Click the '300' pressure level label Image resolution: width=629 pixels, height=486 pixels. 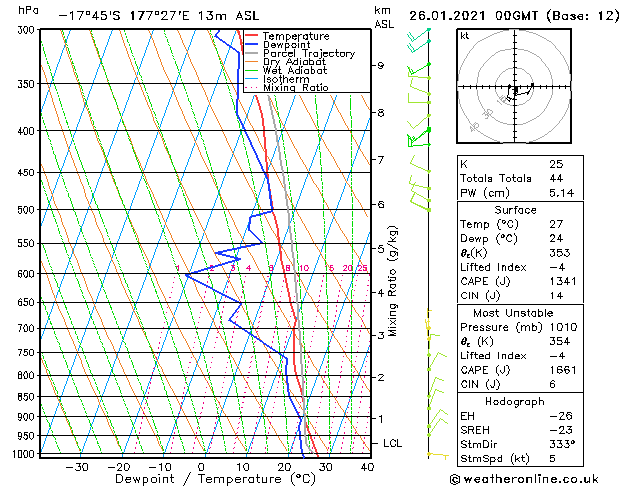point(28,30)
